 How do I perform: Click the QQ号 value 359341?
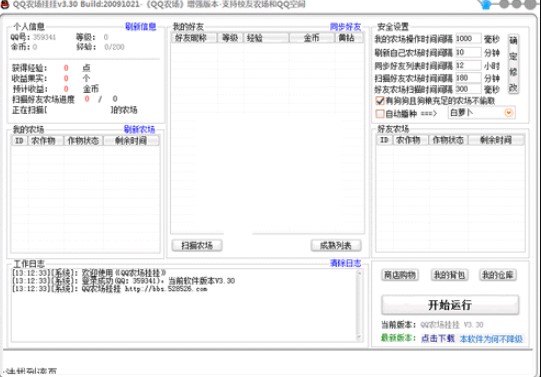[x=44, y=37]
